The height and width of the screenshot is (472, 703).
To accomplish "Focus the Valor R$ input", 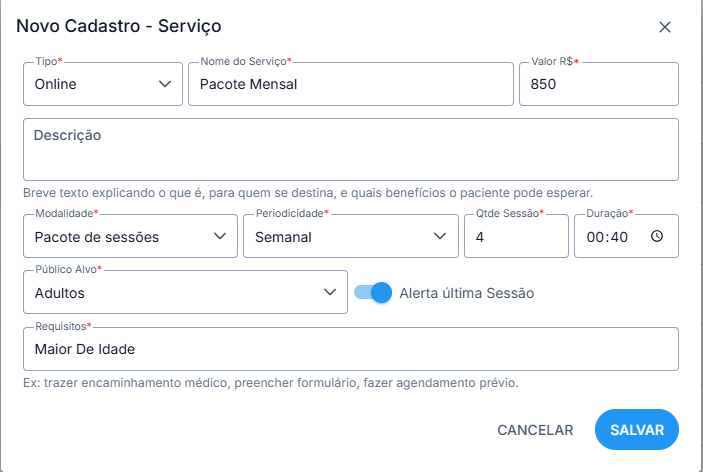I will coord(598,84).
